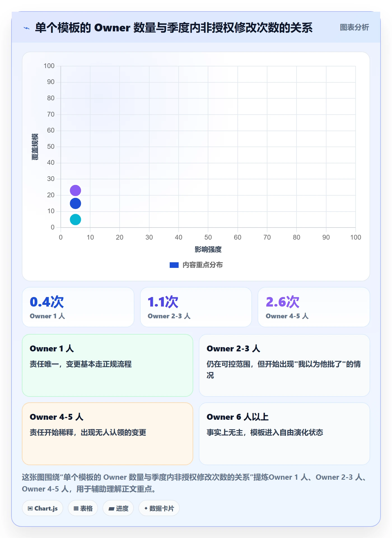Click the purple bubble on the chart
Image resolution: width=392 pixels, height=538 pixels.
tap(75, 191)
